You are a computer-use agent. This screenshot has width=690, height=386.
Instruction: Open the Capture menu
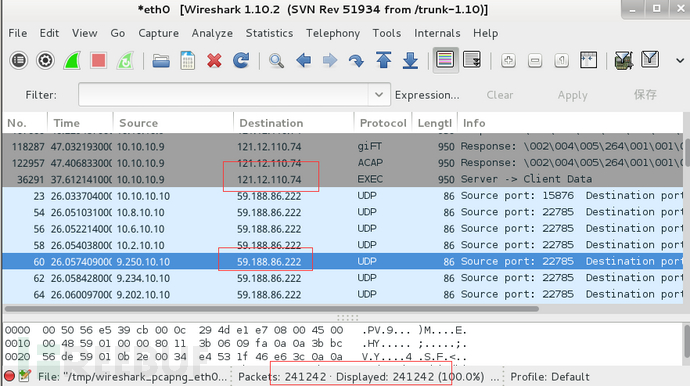tap(158, 33)
